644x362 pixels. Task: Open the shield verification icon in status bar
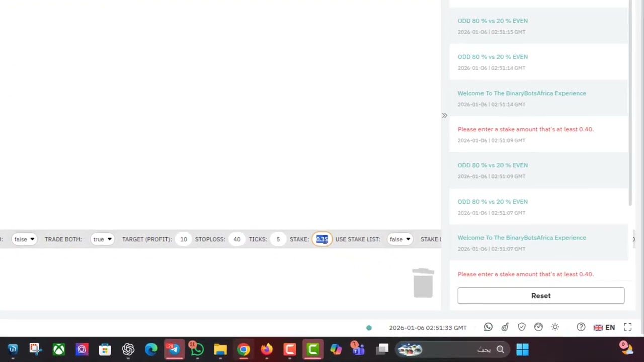click(522, 327)
